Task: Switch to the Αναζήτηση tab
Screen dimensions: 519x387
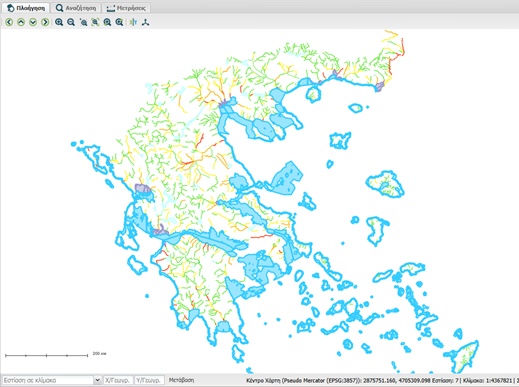Action: (x=76, y=8)
